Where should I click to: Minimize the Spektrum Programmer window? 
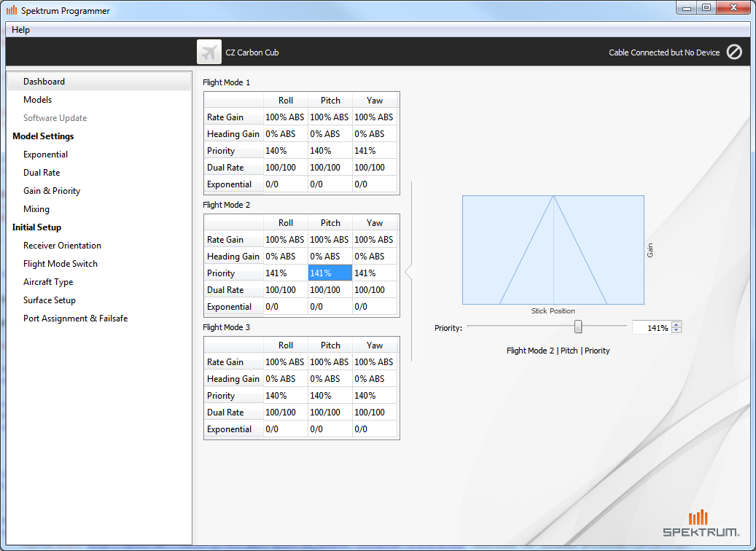[687, 8]
